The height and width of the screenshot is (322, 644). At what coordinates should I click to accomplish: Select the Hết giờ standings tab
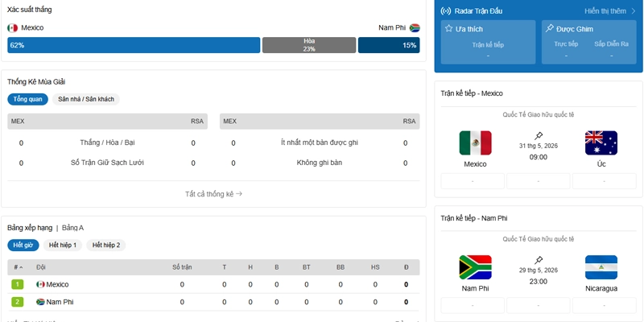point(23,246)
